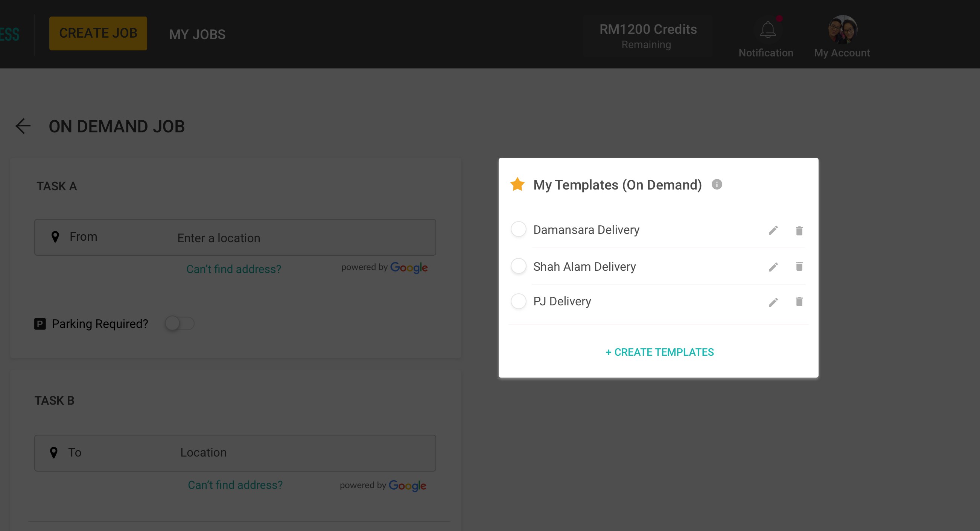Click the CREATE JOB button
Screen dimensions: 980x531
[98, 33]
